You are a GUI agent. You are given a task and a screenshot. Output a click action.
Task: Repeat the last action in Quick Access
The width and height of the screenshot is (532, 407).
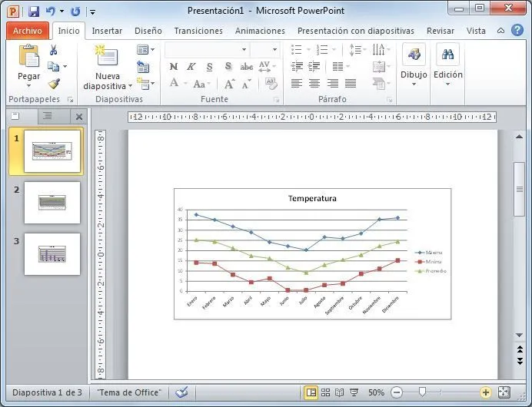(x=75, y=12)
